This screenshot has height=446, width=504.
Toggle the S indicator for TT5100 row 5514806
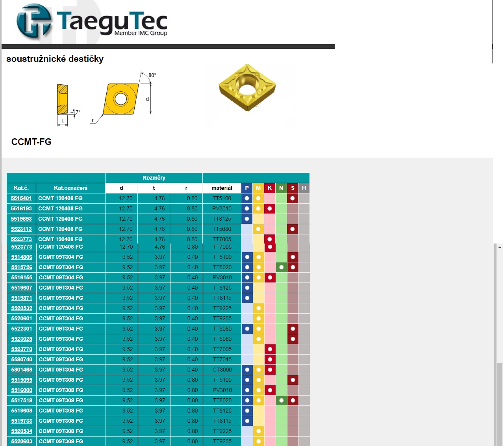293,257
